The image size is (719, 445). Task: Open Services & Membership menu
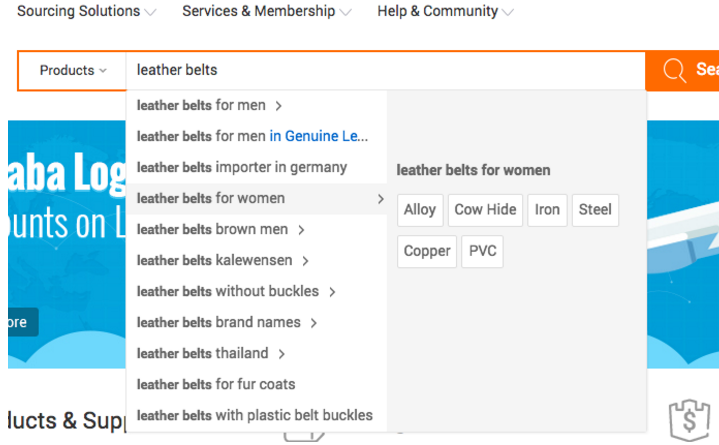click(267, 11)
